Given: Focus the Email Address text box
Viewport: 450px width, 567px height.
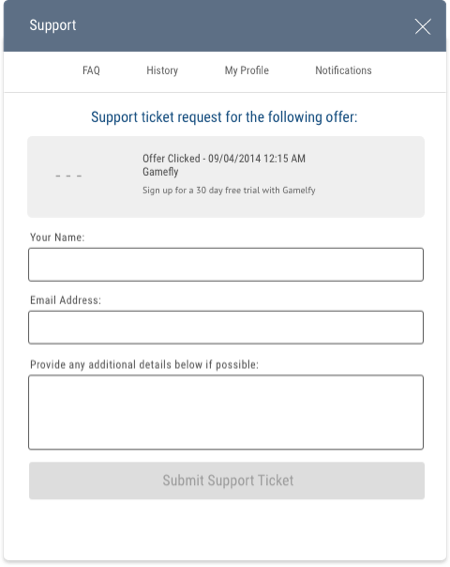Looking at the screenshot, I should pos(226,327).
